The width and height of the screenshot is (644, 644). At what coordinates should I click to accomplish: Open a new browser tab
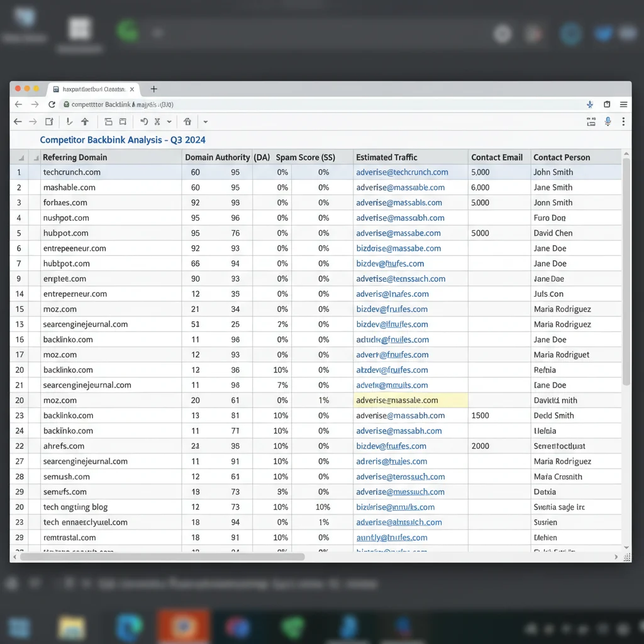tap(153, 89)
